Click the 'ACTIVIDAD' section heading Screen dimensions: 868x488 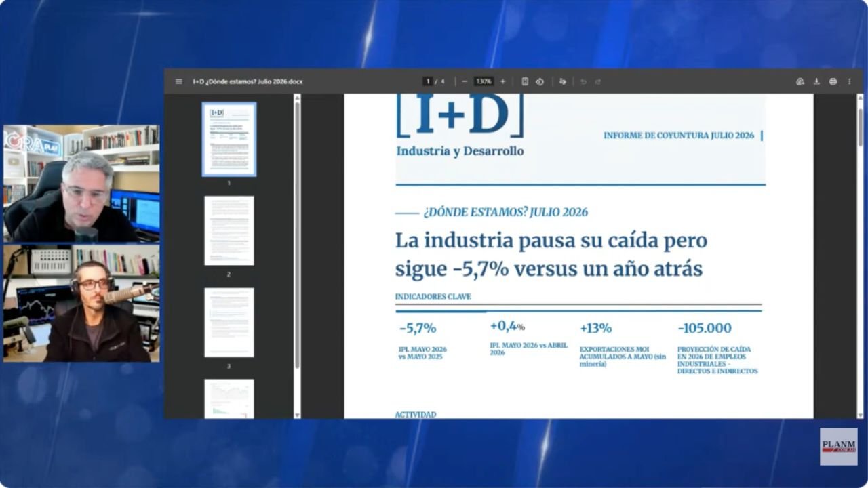coord(416,414)
